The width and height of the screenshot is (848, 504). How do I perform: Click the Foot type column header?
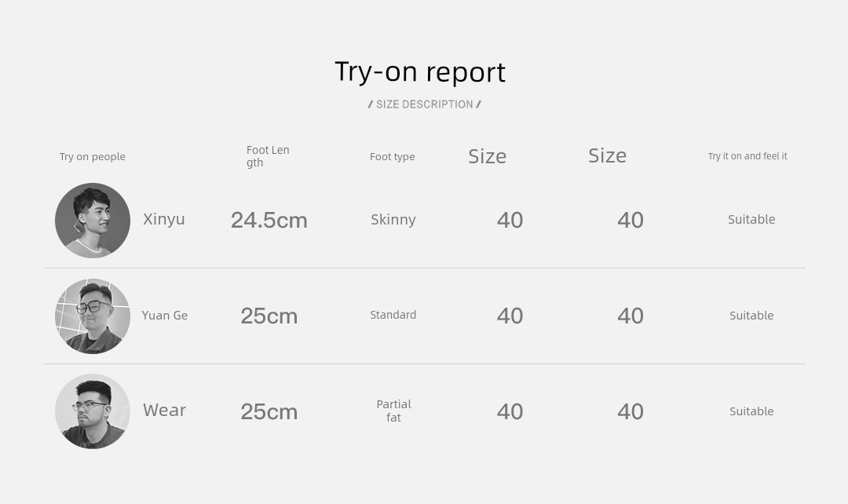click(392, 157)
